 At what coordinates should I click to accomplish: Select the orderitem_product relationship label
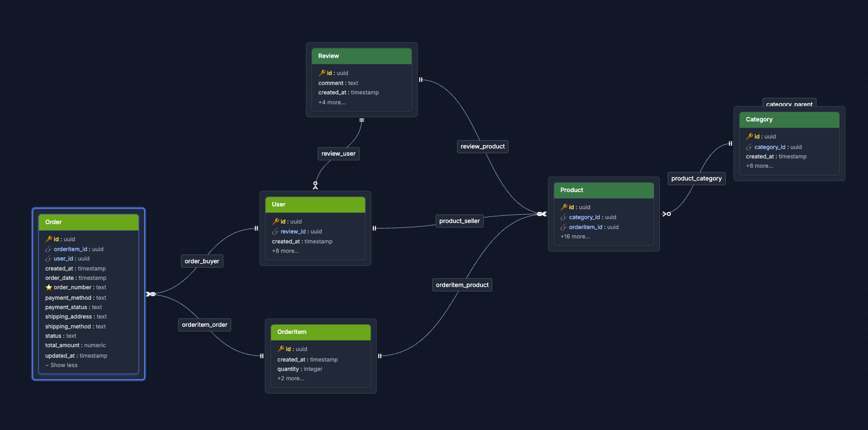(x=462, y=285)
